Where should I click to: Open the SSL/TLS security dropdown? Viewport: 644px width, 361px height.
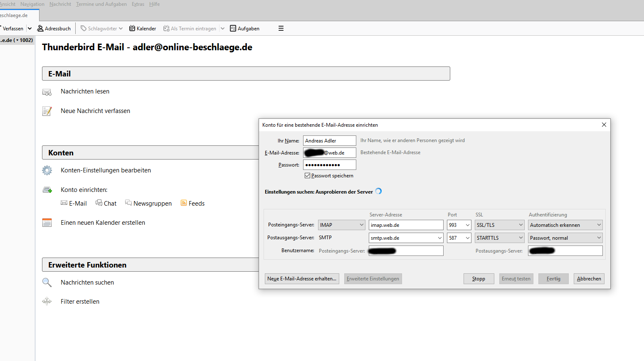[499, 225]
